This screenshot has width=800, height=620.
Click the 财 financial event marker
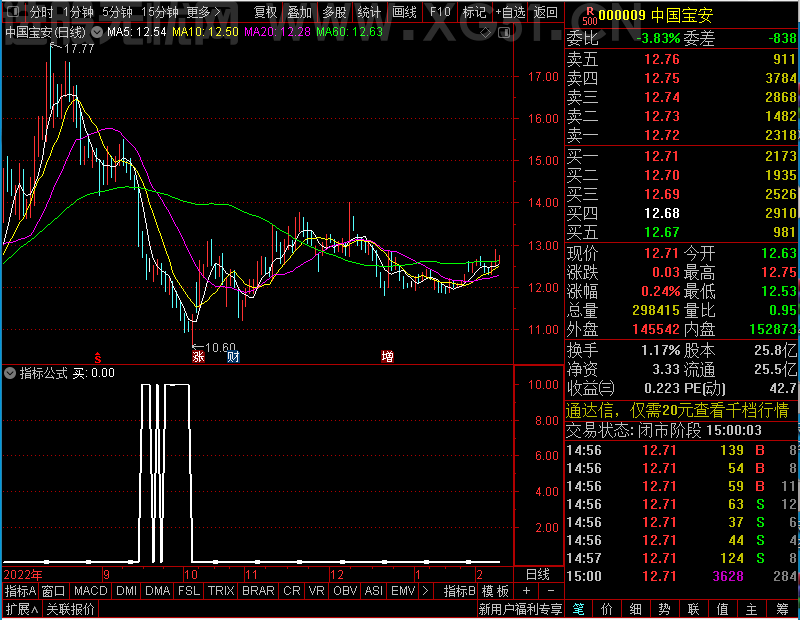pyautogui.click(x=233, y=357)
